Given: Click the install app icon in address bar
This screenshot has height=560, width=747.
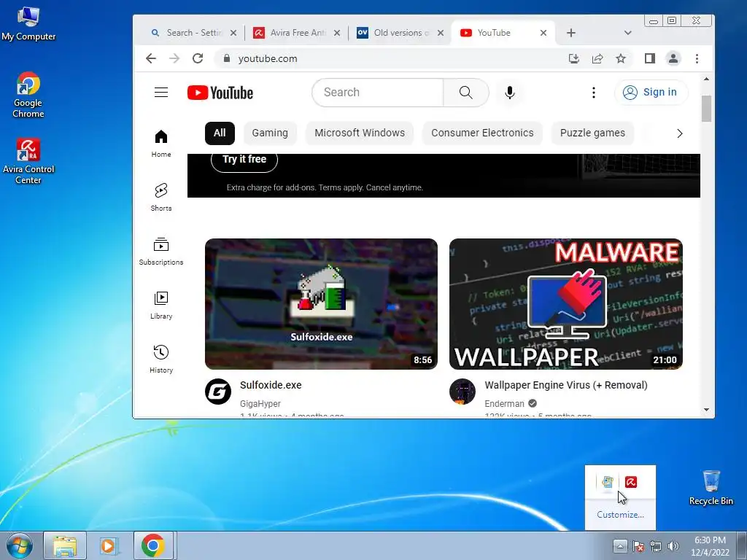Looking at the screenshot, I should (x=574, y=58).
